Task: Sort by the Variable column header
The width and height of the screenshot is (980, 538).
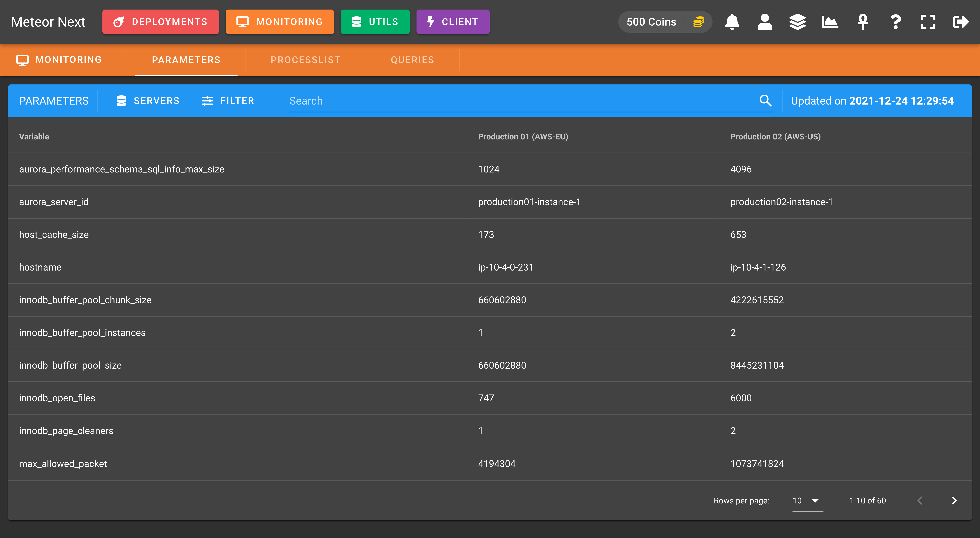Action: [x=34, y=137]
